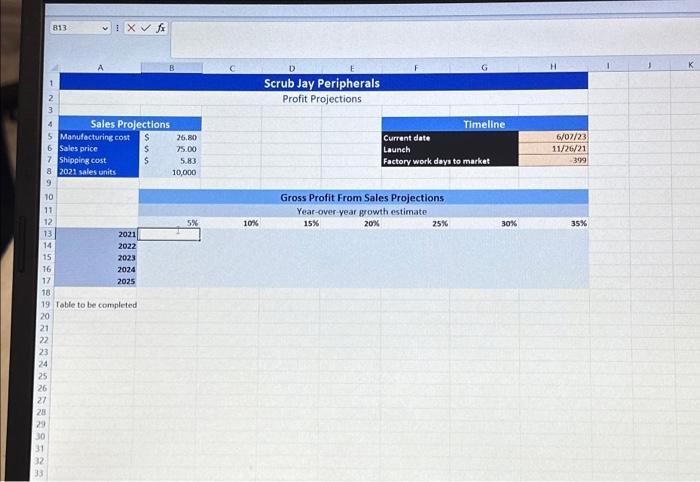Expand the Name Box dropdown arrow
Screen dimensions: 700x482
pos(105,28)
